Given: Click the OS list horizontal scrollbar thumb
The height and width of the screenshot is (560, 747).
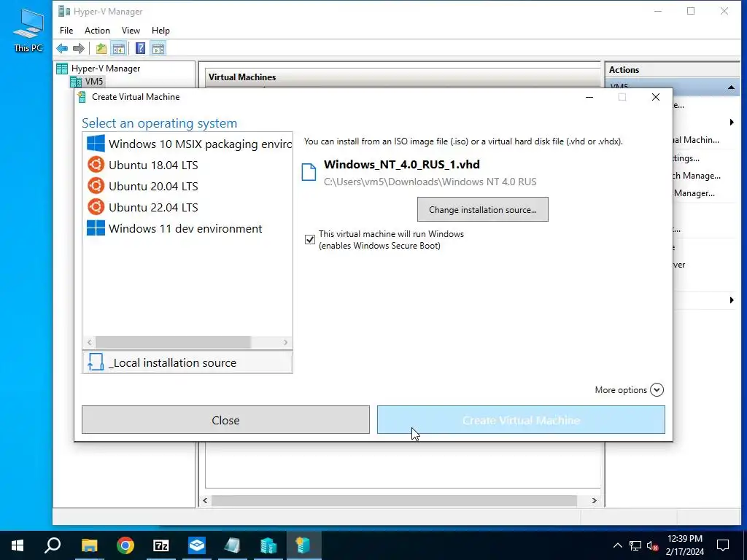Looking at the screenshot, I should click(x=173, y=343).
